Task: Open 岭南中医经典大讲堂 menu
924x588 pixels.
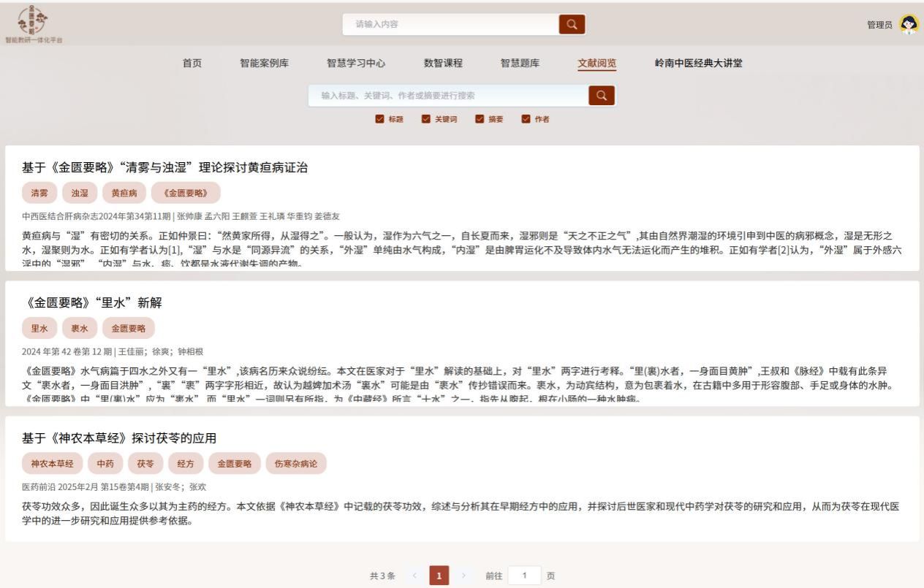Action: (698, 64)
